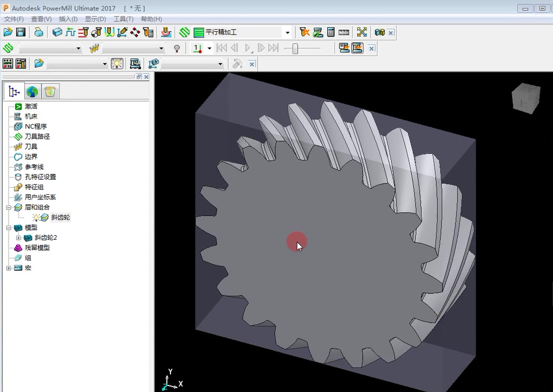This screenshot has height=392, width=553.
Task: Open the 查看(V) menu
Action: [41, 19]
